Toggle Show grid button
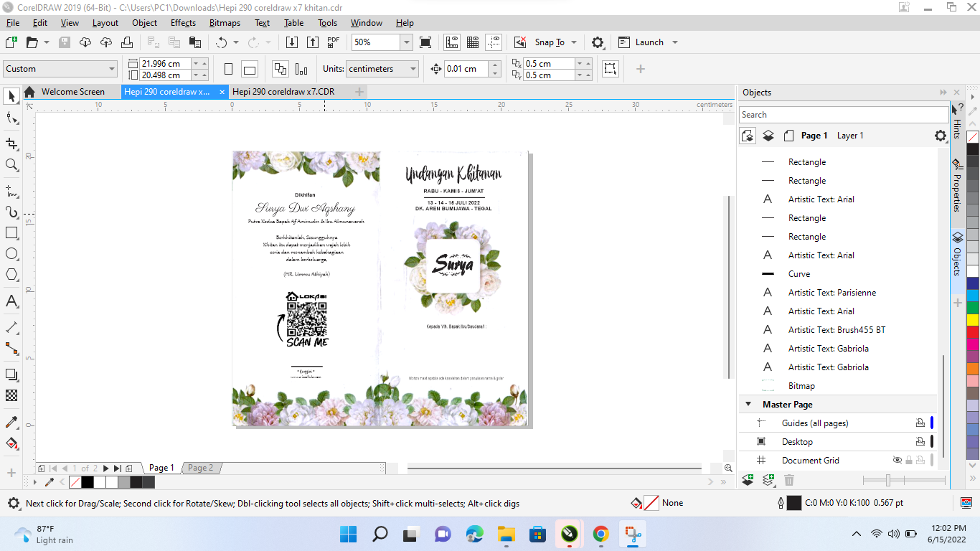Image resolution: width=980 pixels, height=551 pixels. point(473,42)
